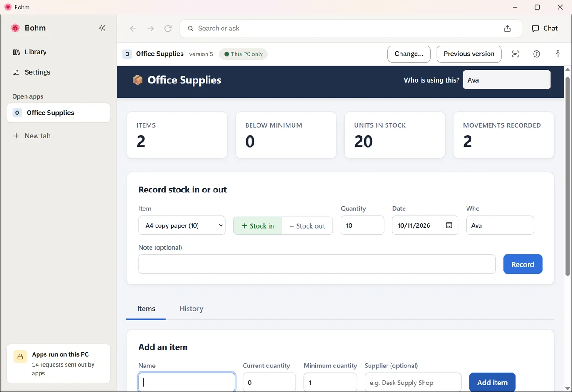Open the date picker calendar icon
This screenshot has width=572, height=392.
coord(449,225)
